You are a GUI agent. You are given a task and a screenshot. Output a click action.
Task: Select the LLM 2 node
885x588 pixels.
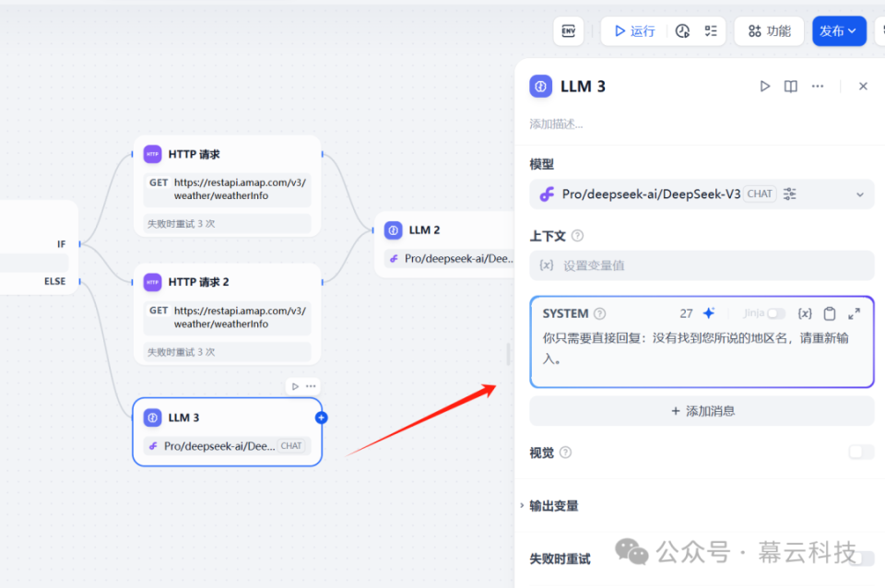pyautogui.click(x=445, y=244)
